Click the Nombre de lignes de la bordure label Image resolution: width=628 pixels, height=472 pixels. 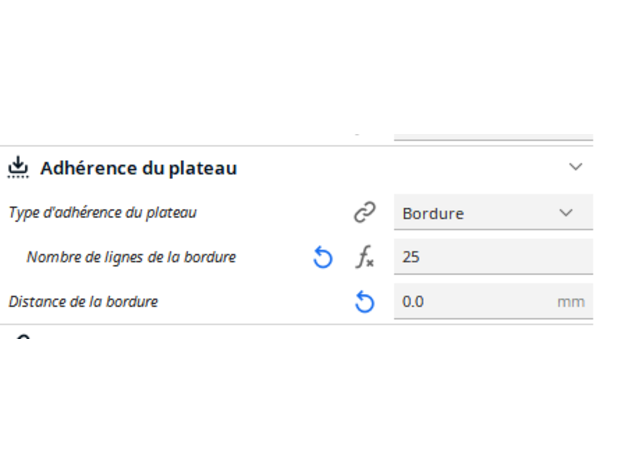click(131, 257)
